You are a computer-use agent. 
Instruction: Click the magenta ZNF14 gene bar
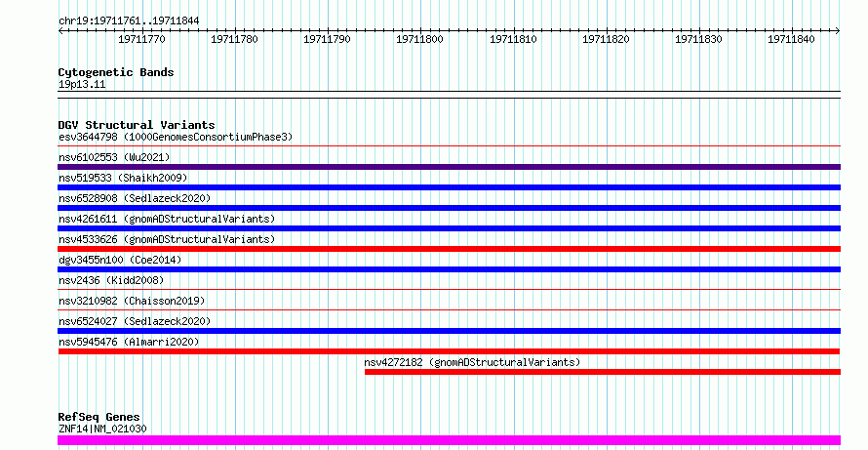coord(449,440)
